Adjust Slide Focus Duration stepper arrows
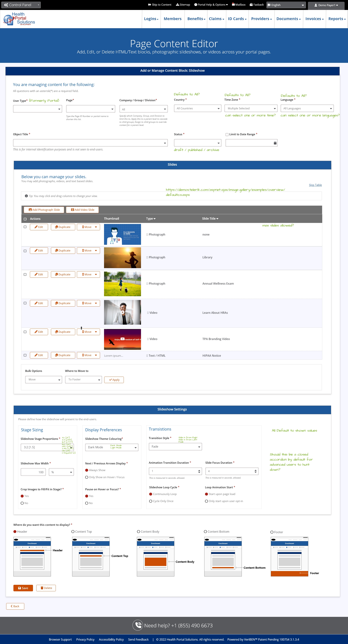 click(x=255, y=471)
